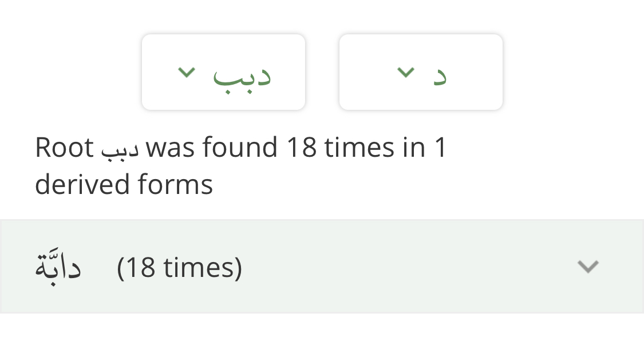Click the green chevron beside root دبب

(x=187, y=73)
